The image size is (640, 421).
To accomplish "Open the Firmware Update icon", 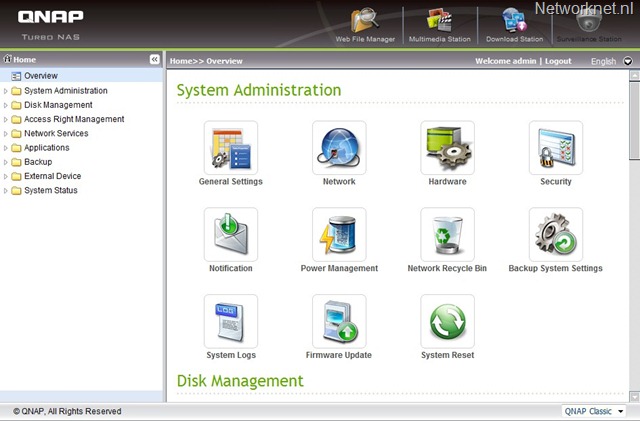I will click(339, 321).
